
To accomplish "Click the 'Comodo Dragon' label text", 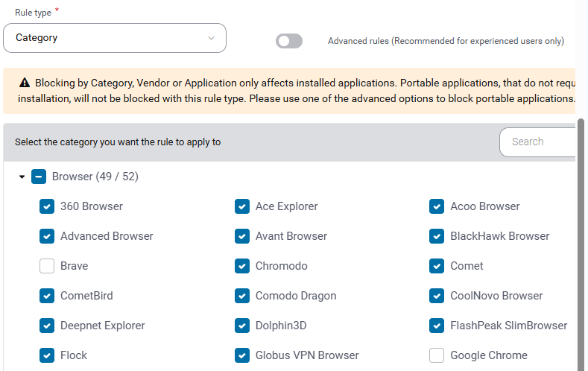I will tap(296, 296).
